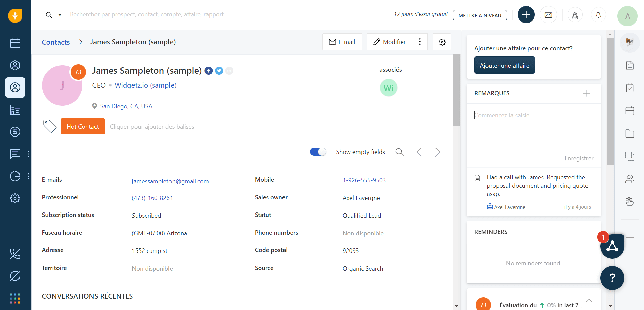The width and height of the screenshot is (644, 310).
Task: Open the team members icon in right rail
Action: pos(630,179)
